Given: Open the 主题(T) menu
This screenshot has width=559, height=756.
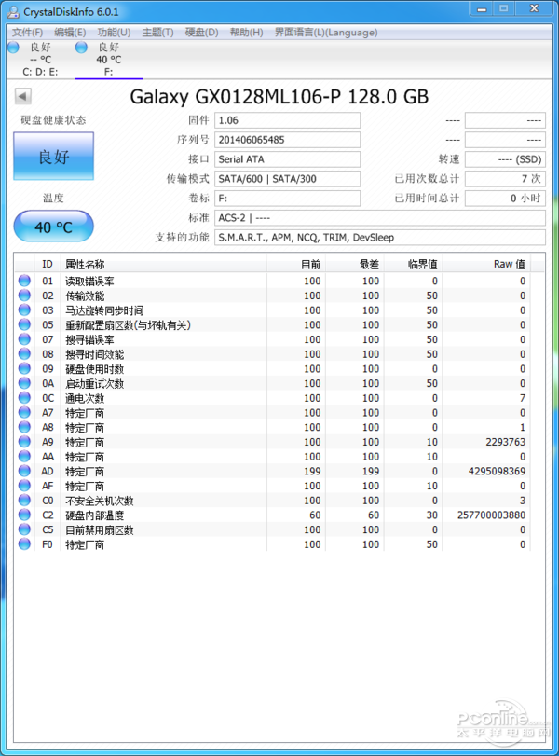Looking at the screenshot, I should [x=157, y=33].
